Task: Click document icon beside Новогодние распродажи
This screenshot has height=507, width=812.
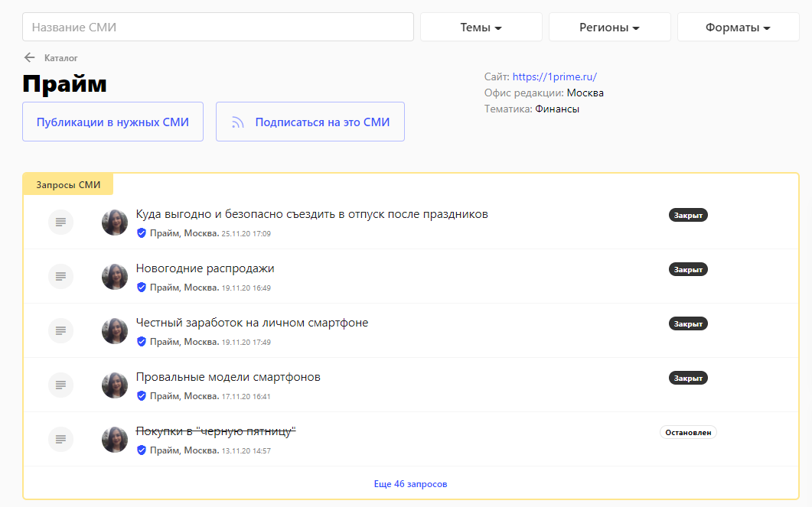Action: (60, 276)
